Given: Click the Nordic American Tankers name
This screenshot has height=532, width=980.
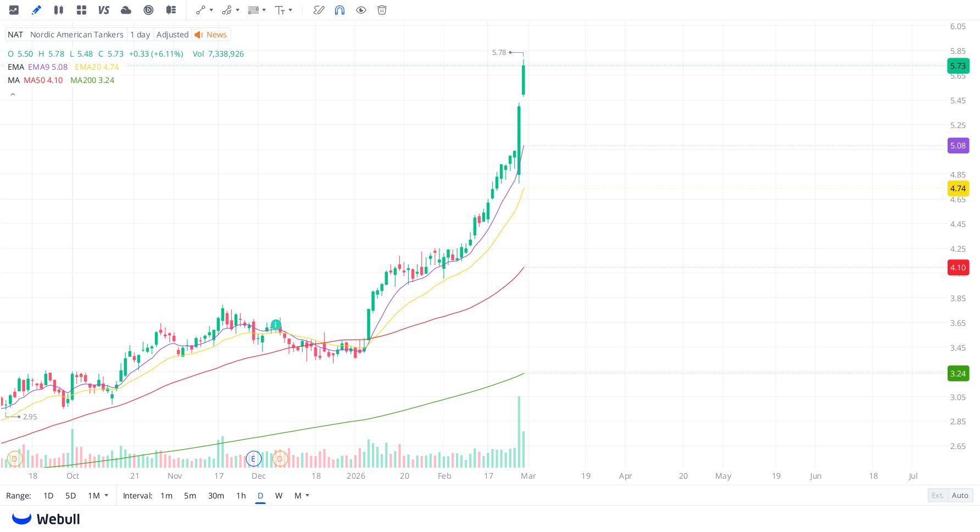Looking at the screenshot, I should coord(77,35).
